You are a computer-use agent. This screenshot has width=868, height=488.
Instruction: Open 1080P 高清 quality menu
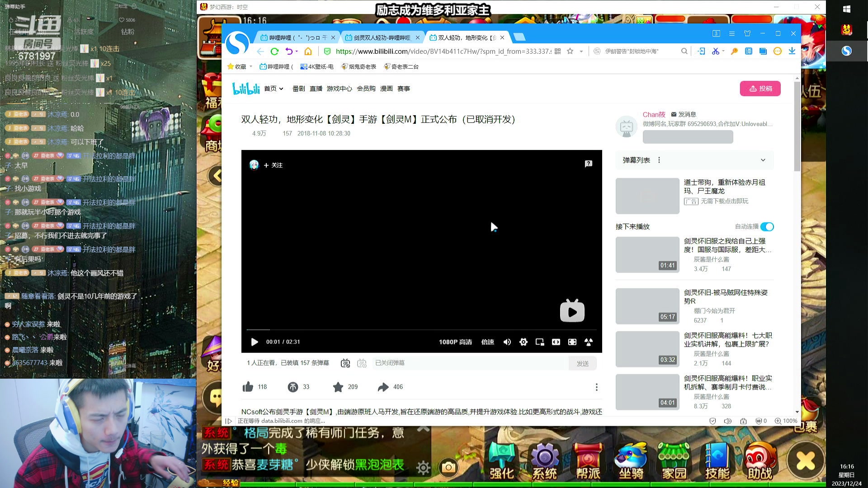pos(455,342)
